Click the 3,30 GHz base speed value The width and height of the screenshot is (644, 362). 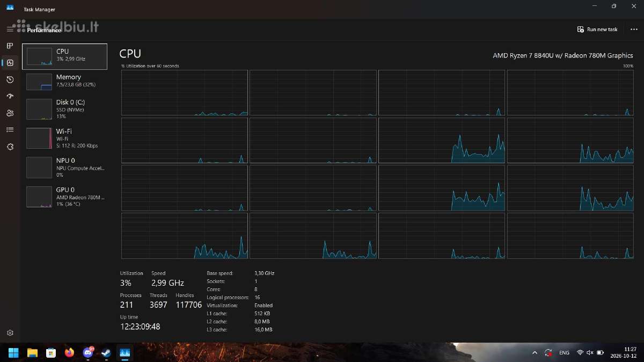(x=264, y=273)
